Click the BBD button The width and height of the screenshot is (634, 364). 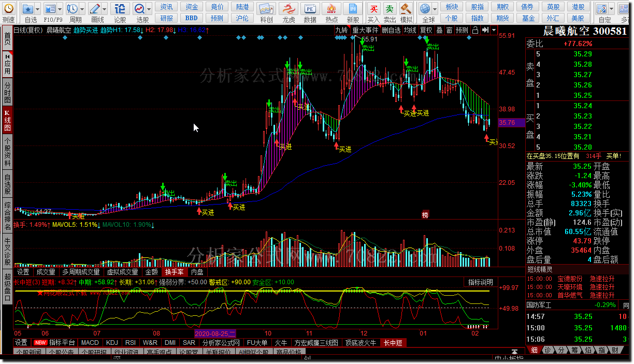[192, 18]
